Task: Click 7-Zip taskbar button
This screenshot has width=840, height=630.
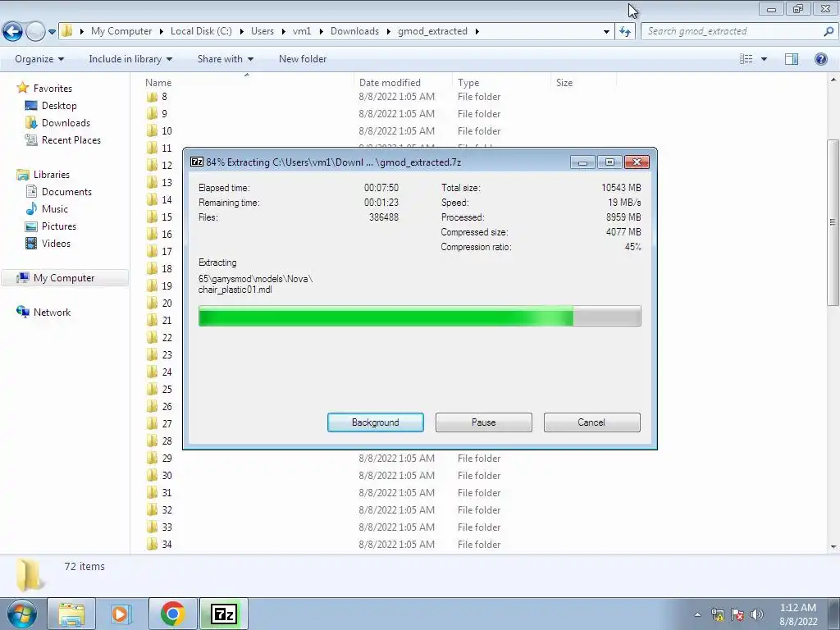Action: tap(224, 614)
